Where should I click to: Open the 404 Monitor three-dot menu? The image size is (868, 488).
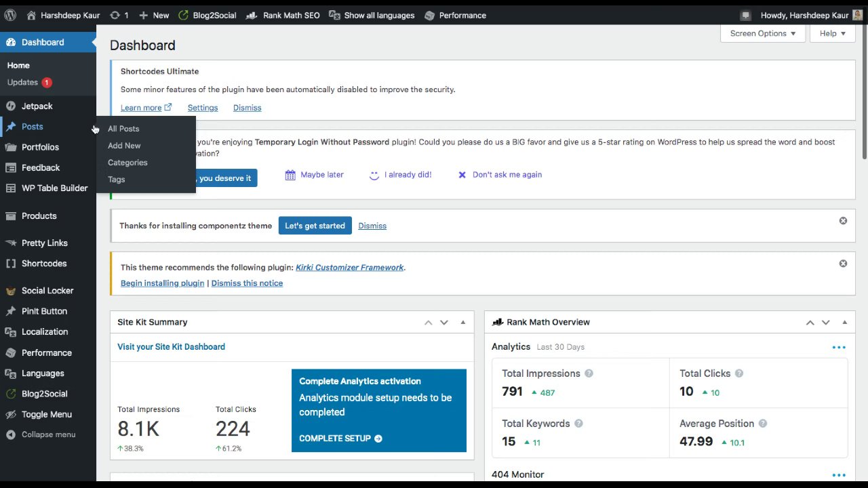point(839,475)
